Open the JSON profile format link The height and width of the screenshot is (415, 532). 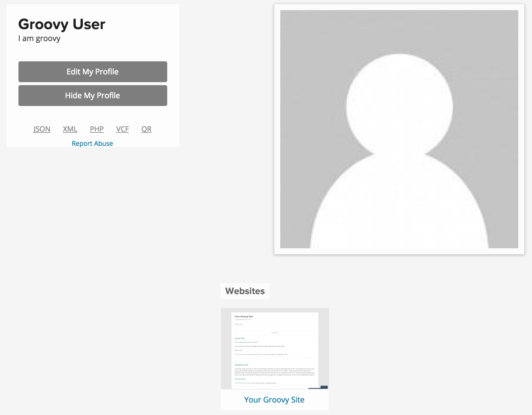coord(42,129)
